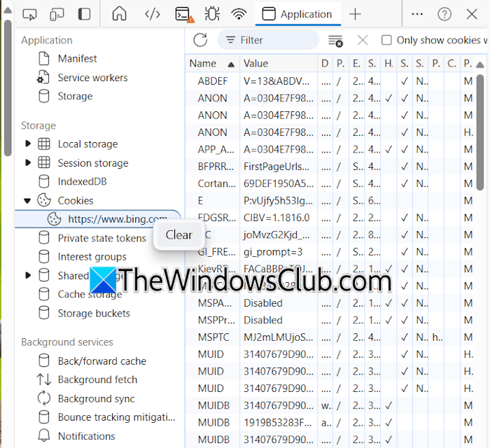Screen dimensions: 490x448
Task: Delete selected cookie X icon
Action: pos(363,41)
